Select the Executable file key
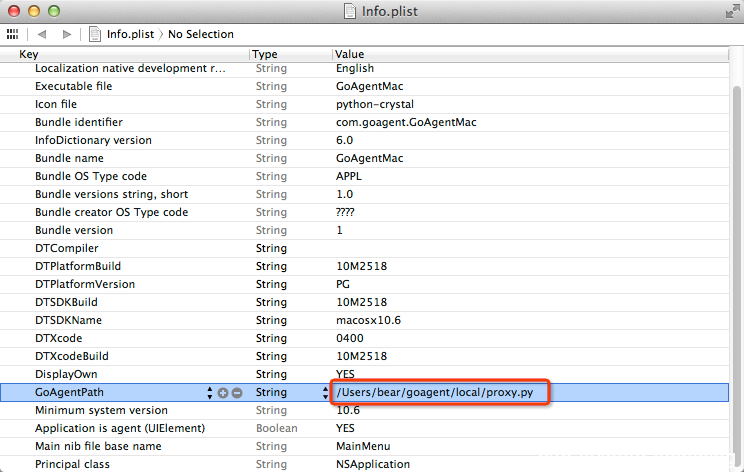 [x=76, y=86]
